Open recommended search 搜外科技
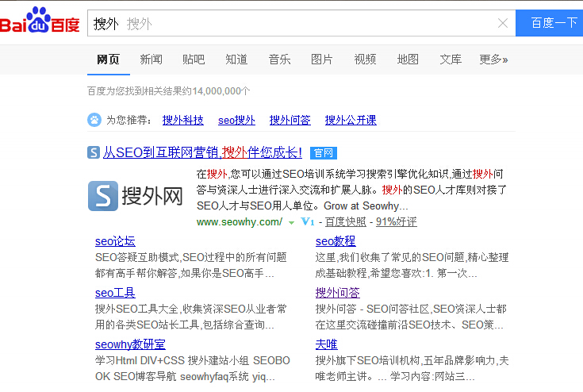Viewport: 583px width, 392px height. pyautogui.click(x=183, y=120)
